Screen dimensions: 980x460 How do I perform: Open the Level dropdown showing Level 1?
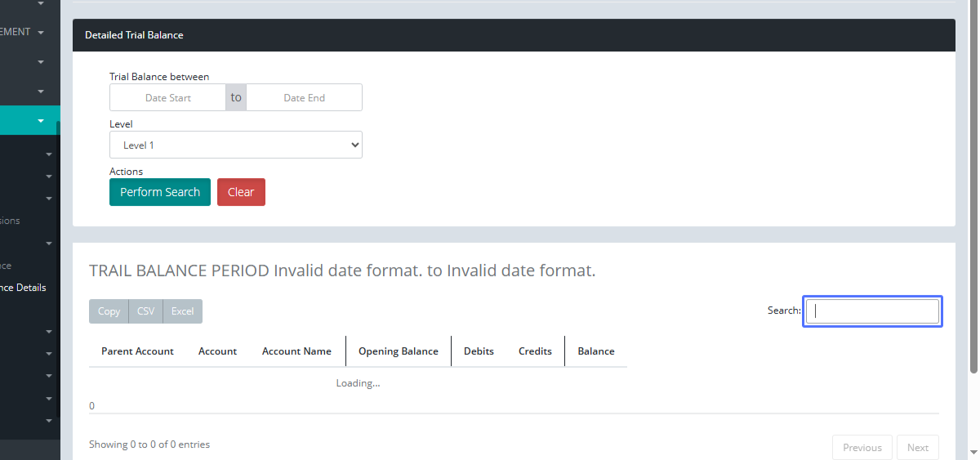tap(235, 145)
